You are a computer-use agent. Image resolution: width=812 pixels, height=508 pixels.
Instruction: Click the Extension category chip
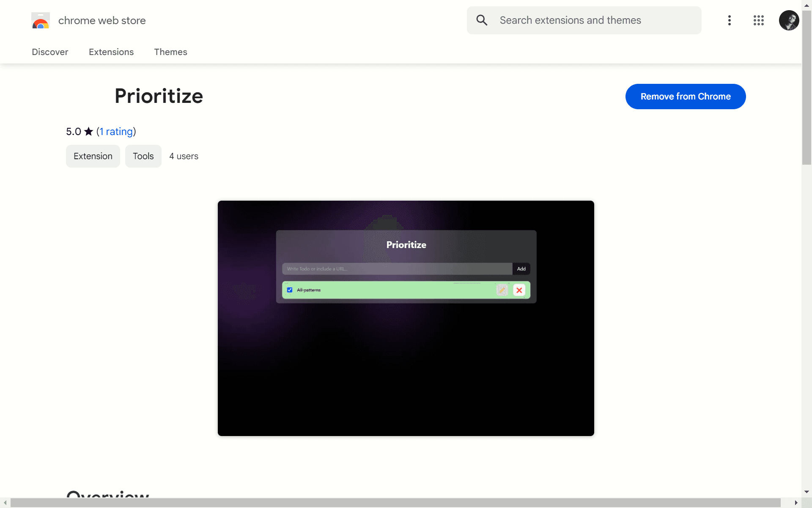(x=93, y=156)
